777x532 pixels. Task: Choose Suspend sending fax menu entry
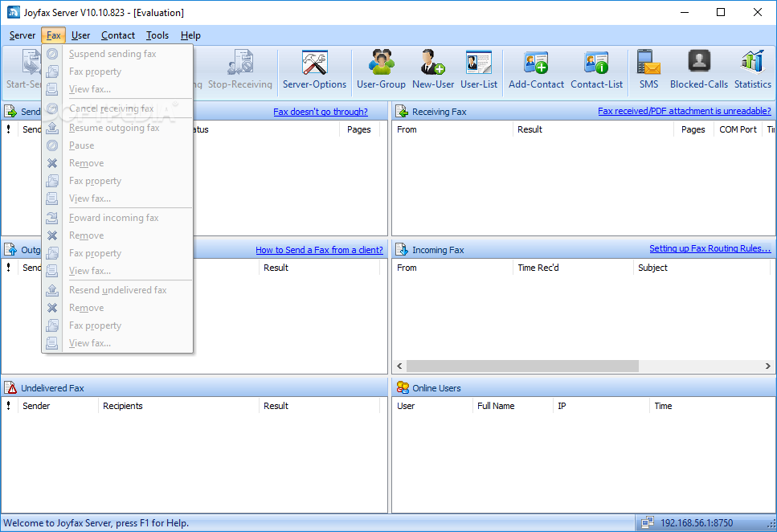[117, 54]
